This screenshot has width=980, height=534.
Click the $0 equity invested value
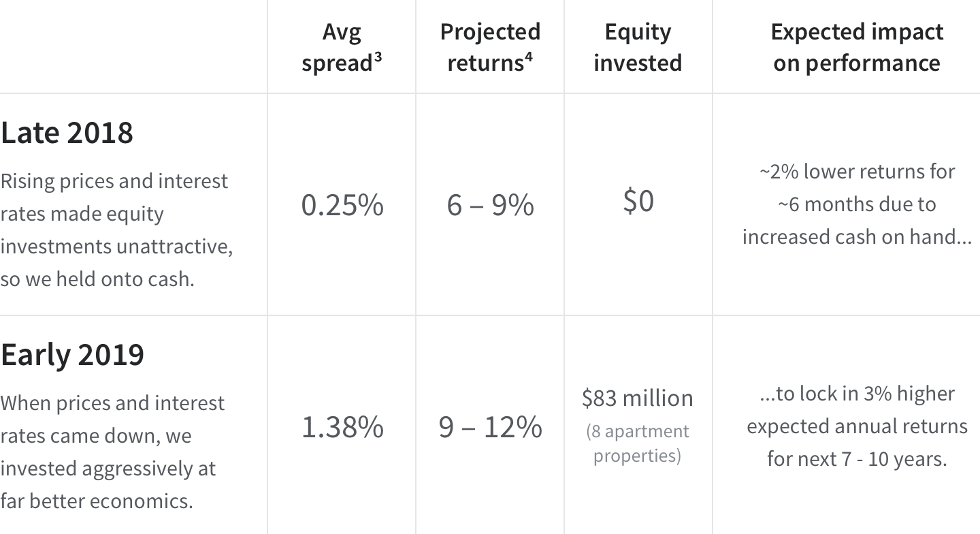click(638, 201)
